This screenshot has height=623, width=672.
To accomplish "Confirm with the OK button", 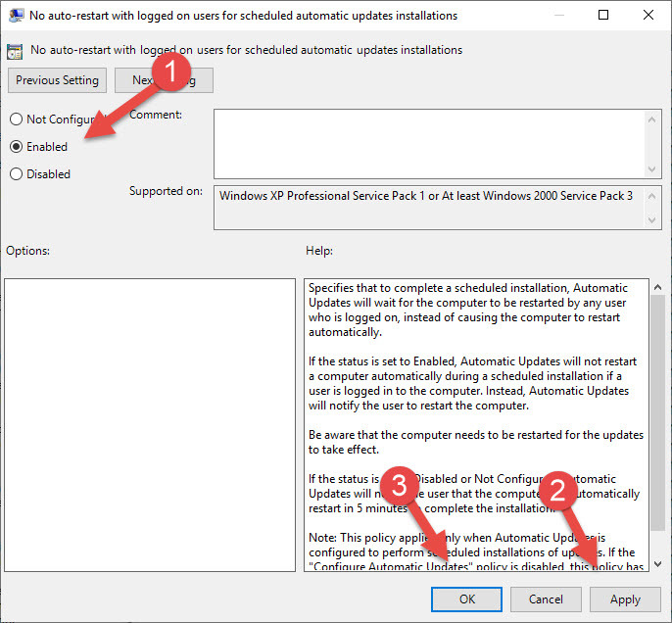I will point(466,599).
